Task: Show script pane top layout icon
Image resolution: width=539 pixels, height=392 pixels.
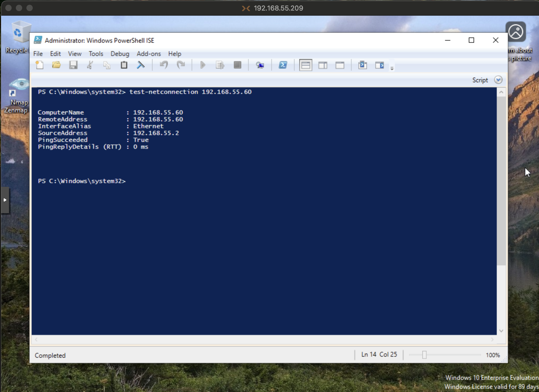Action: pyautogui.click(x=306, y=65)
